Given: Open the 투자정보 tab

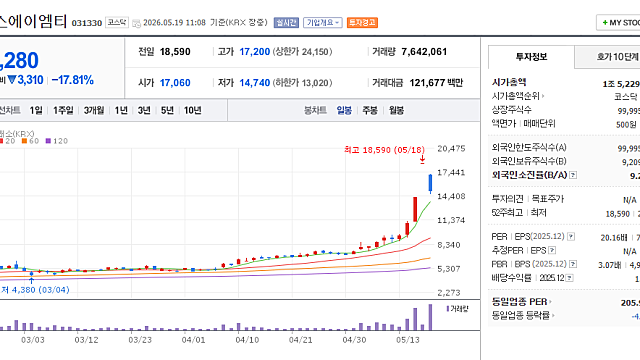Looking at the screenshot, I should [x=531, y=57].
